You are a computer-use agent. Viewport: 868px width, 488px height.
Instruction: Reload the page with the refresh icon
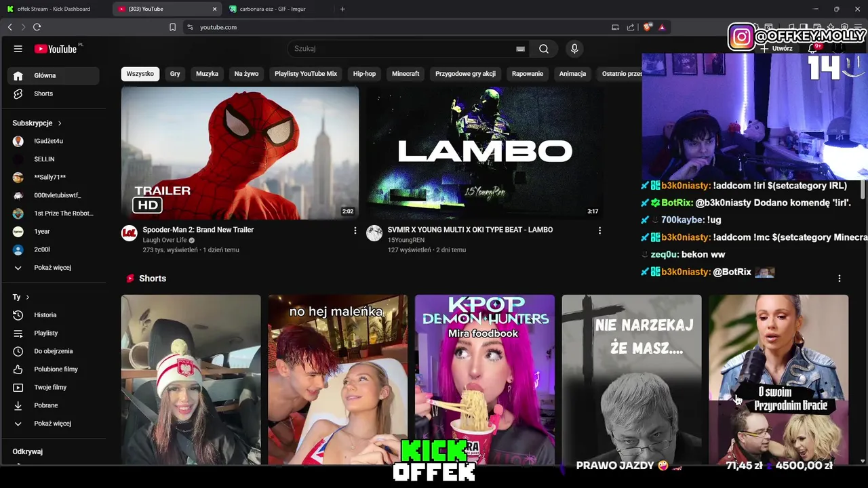[x=37, y=27]
